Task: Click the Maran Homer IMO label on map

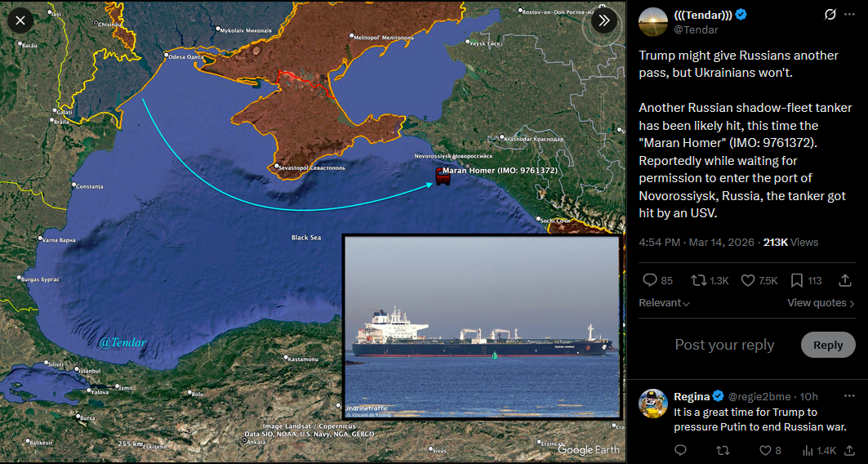Action: click(500, 171)
